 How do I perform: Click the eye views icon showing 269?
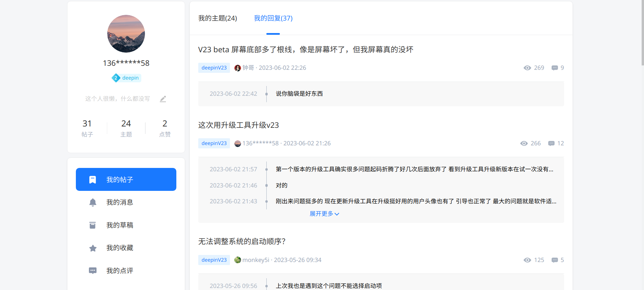point(527,68)
